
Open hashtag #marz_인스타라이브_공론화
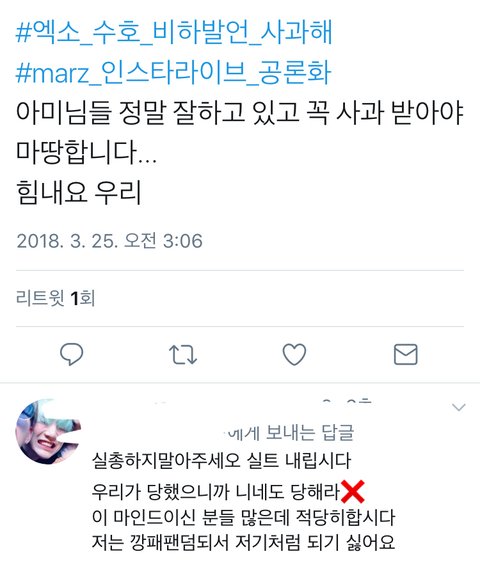pyautogui.click(x=173, y=72)
